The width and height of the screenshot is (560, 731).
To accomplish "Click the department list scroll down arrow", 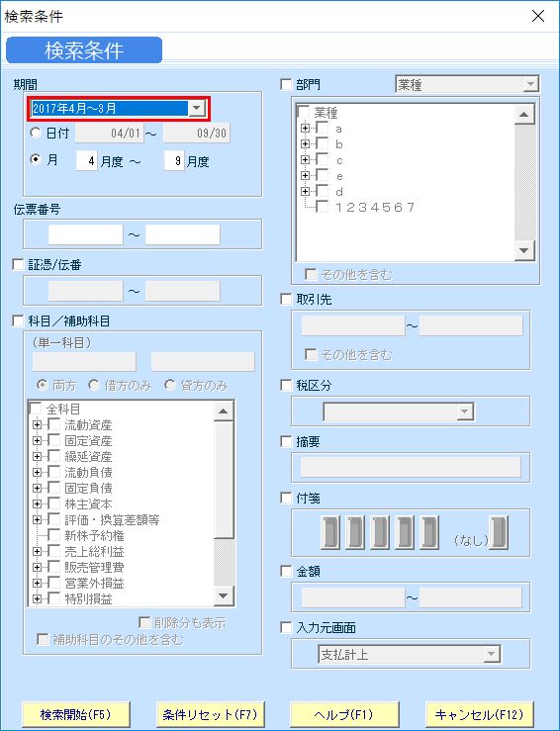I will 524,251.
